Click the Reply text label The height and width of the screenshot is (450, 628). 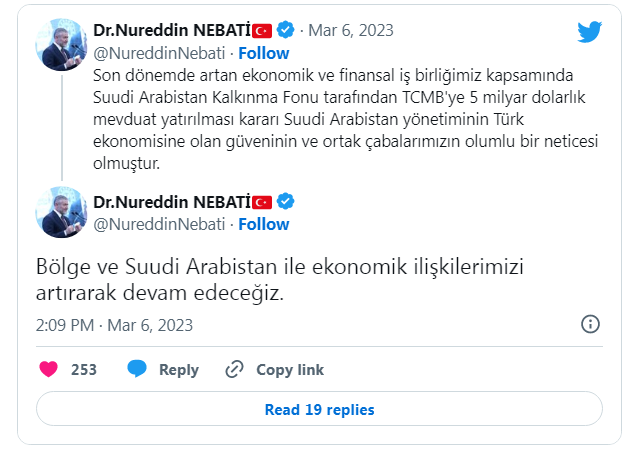(179, 369)
